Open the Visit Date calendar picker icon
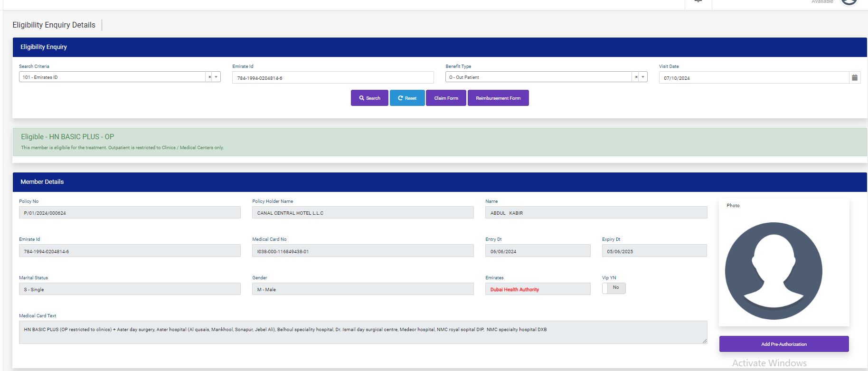This screenshot has width=868, height=371. pyautogui.click(x=855, y=77)
